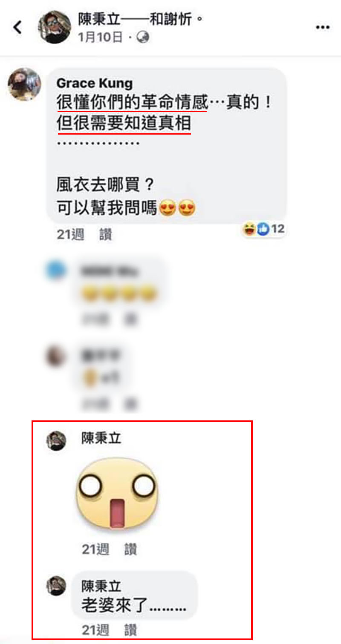Click the laughing reaction emoji icon

(248, 230)
